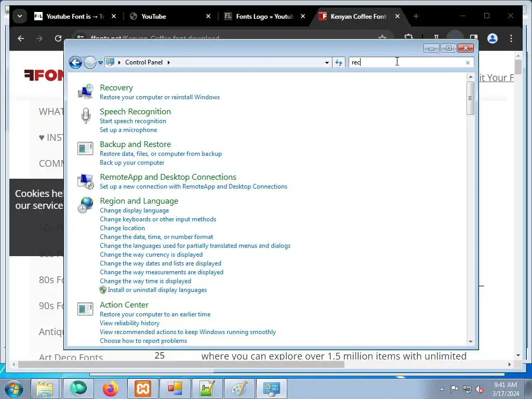Click Change keyboards or other input methods
Screen dimensions: 532x399
(x=158, y=219)
